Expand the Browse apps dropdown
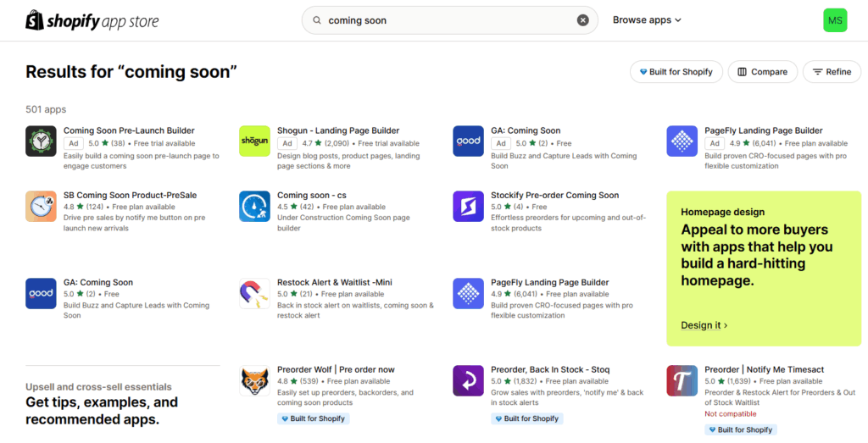Screen dimensions: 868x443 (647, 20)
